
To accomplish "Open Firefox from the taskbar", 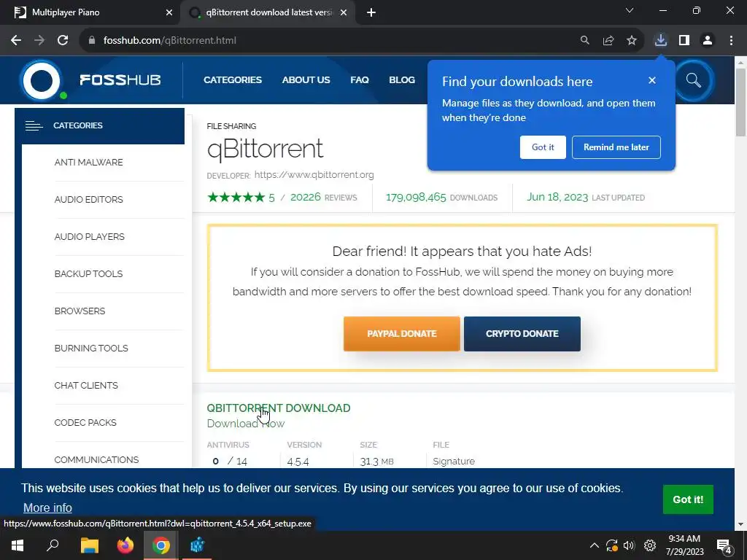I will point(125,545).
